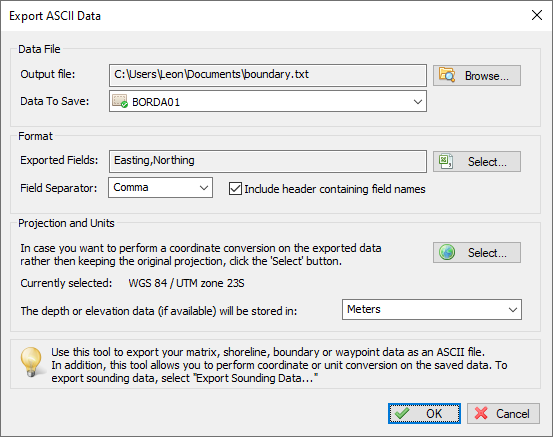Click inside the Output file path field
553x437 pixels.
click(268, 75)
